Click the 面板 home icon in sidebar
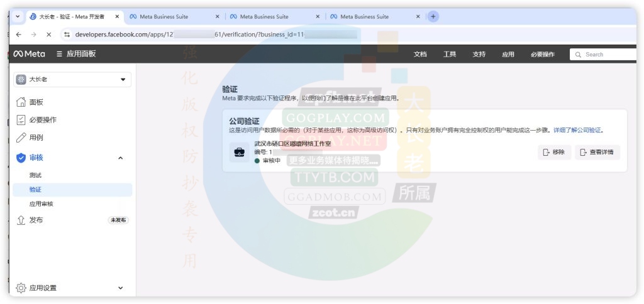The height and width of the screenshot is (304, 644). (x=21, y=102)
